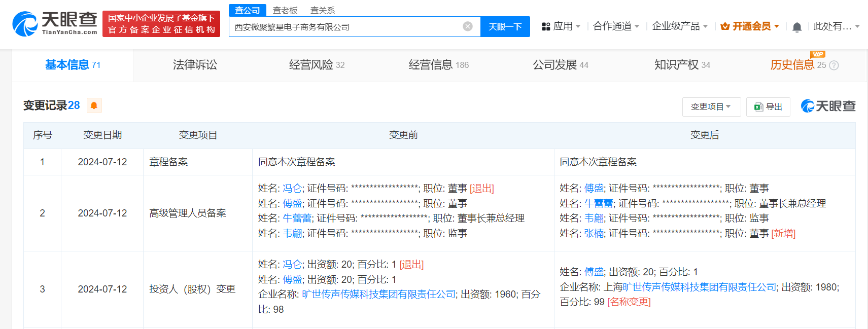The width and height of the screenshot is (868, 329).
Task: Click the 应用 grid icon
Action: coord(546,26)
